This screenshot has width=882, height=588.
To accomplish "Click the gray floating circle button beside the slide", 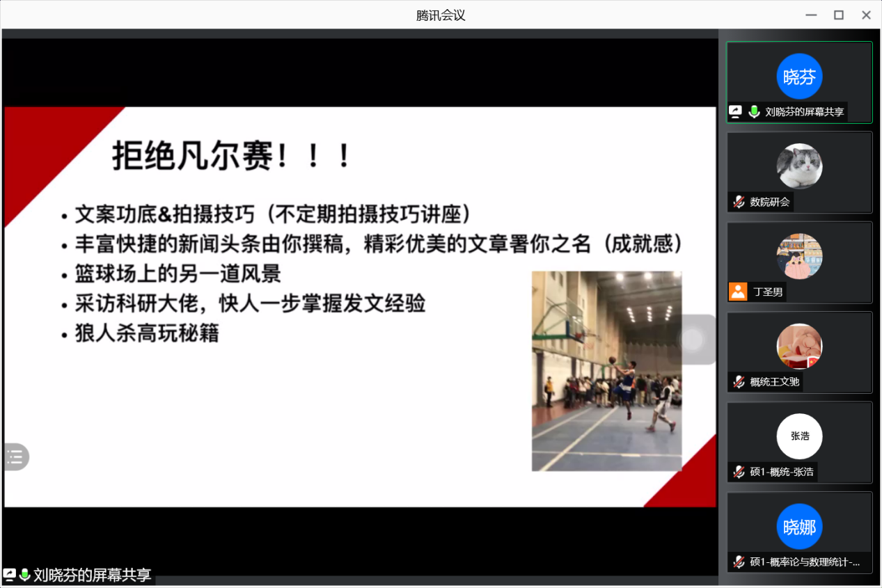I will click(692, 340).
